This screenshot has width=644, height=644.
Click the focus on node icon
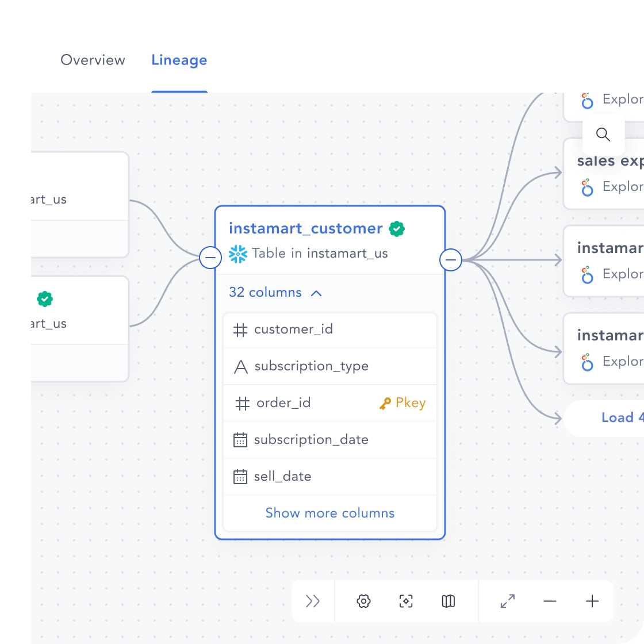(406, 601)
